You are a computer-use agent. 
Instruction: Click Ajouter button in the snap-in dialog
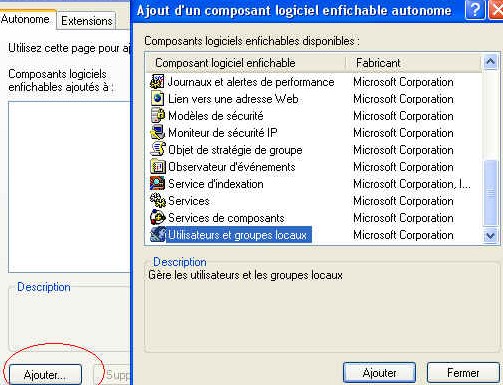tap(379, 372)
